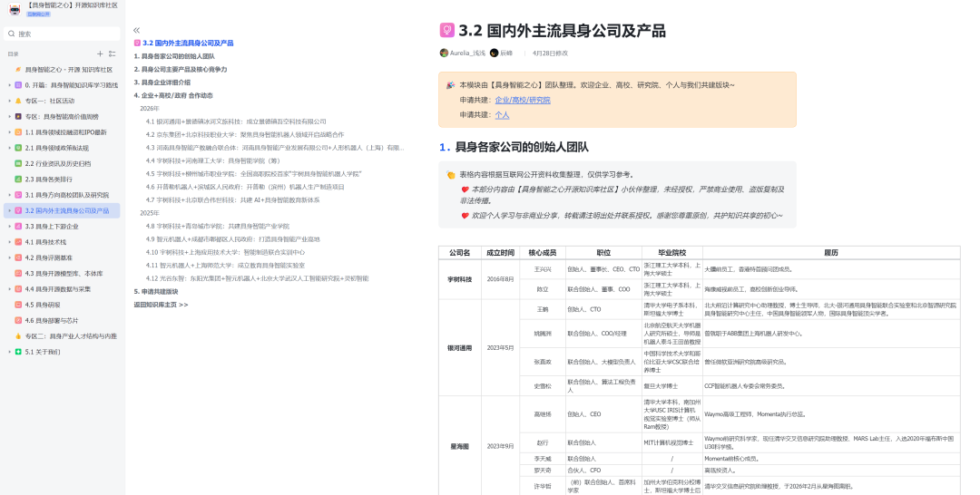Click the 毕业院校 column header
Image resolution: width=980 pixels, height=495 pixels.
coord(671,253)
